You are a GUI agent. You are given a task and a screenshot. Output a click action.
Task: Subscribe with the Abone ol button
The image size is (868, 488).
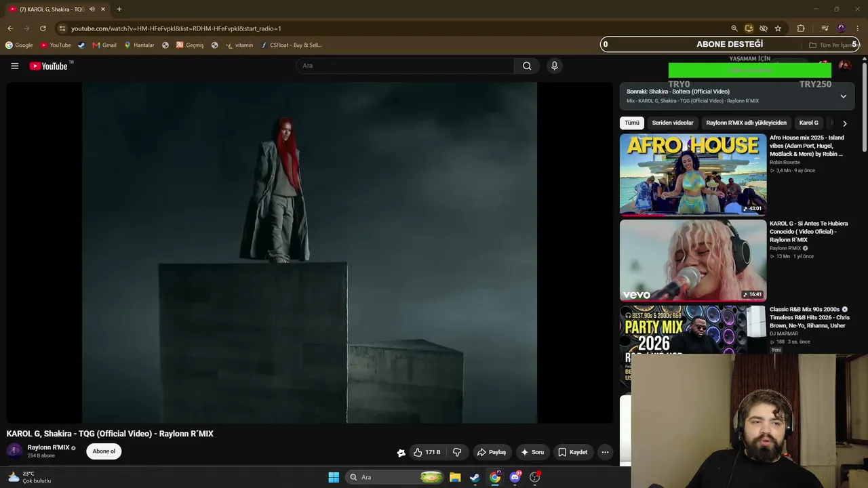[x=104, y=451]
